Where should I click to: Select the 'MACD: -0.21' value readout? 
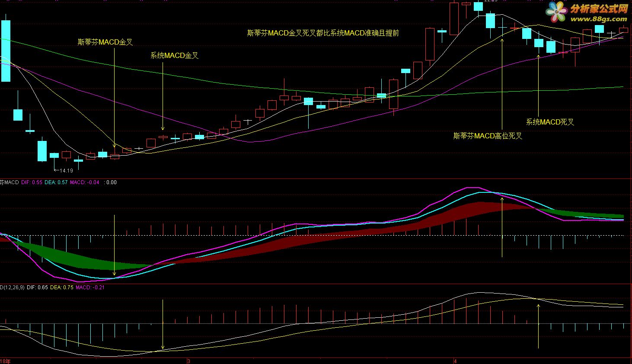click(x=90, y=287)
